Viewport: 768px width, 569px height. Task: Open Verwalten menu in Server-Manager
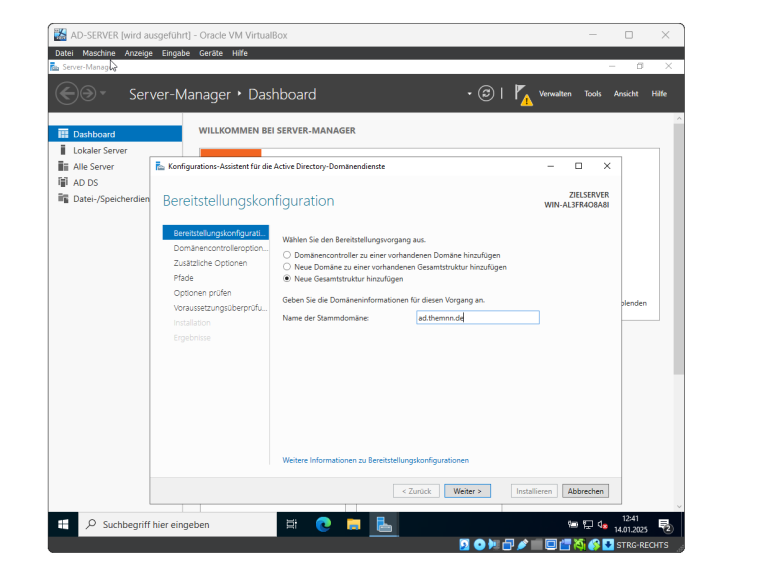(x=555, y=94)
